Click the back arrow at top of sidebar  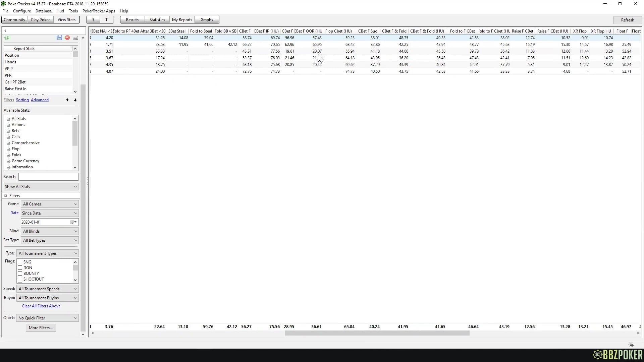[x=5, y=31]
